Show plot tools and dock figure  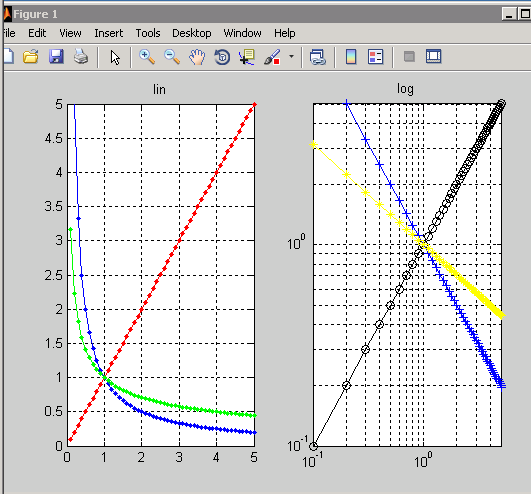[433, 56]
